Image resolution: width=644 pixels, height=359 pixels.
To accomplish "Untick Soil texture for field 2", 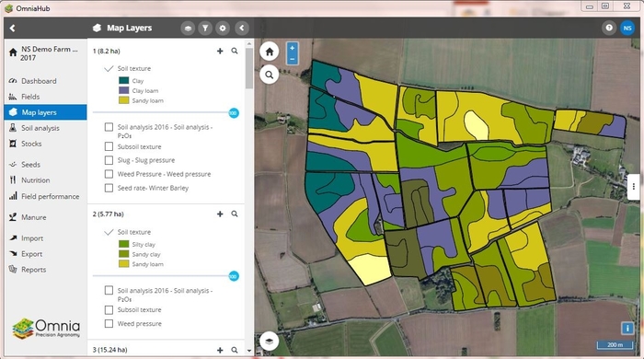I will coord(109,232).
